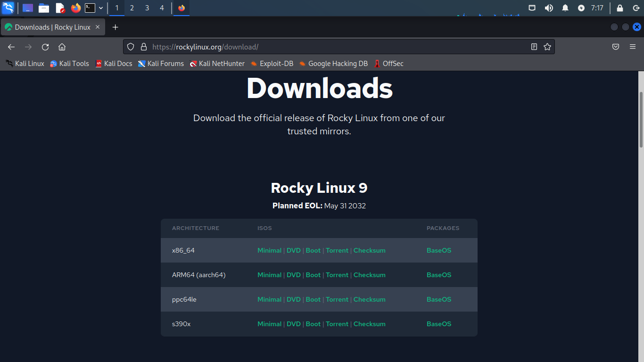
Task: Open the x86_64 Checksum link
Action: 370,250
